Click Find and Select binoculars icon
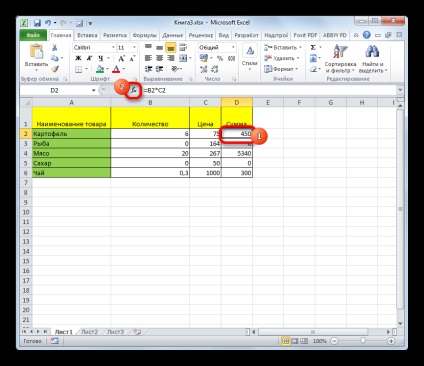Screen dimensions: 424x366 click(372, 52)
